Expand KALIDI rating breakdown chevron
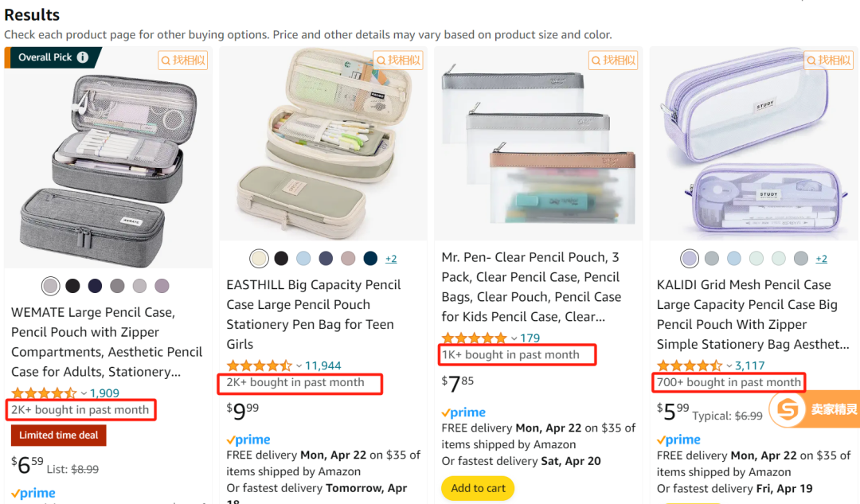 [729, 365]
